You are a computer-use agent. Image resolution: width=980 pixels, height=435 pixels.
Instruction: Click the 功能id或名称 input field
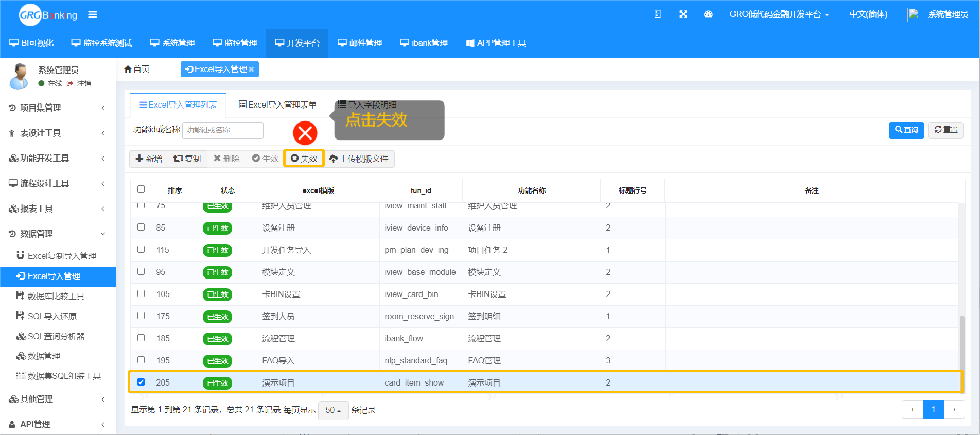[x=223, y=130]
